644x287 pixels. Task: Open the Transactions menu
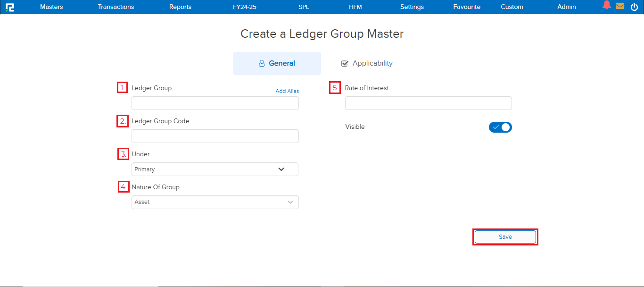pyautogui.click(x=116, y=7)
